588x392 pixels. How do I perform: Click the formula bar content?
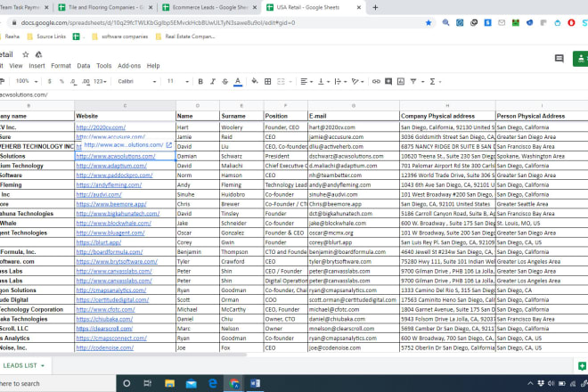24,95
